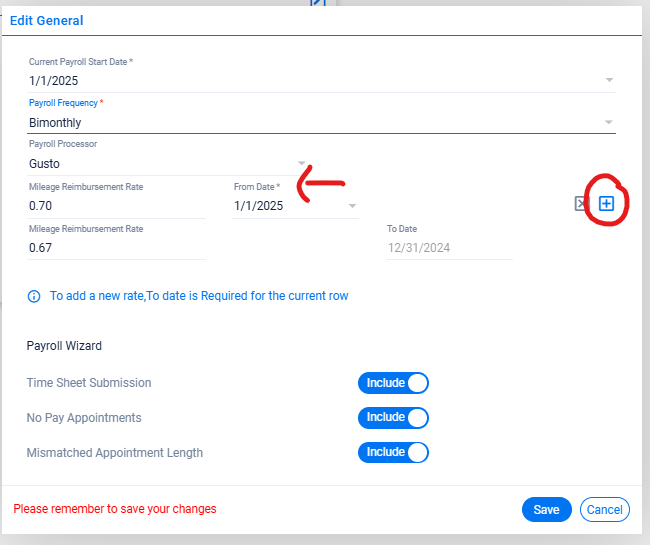The image size is (650, 545).
Task: Click the Current Payroll Start Date value
Action: coord(53,80)
